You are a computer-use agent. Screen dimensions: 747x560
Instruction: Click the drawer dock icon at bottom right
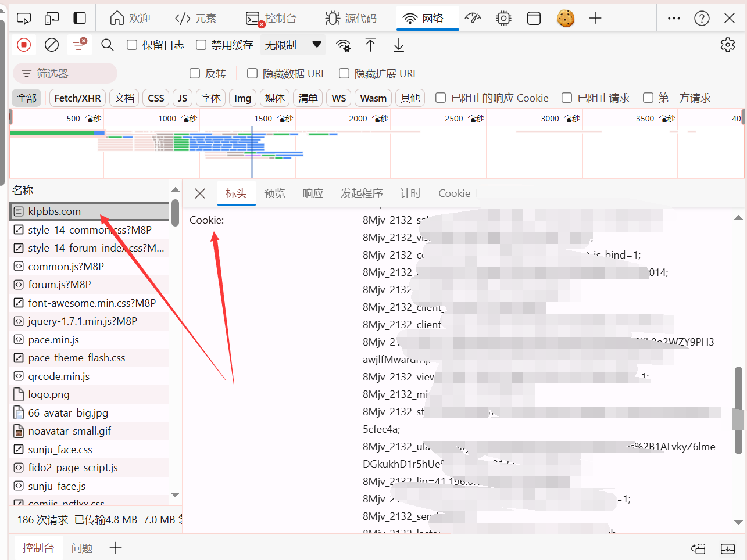click(698, 548)
